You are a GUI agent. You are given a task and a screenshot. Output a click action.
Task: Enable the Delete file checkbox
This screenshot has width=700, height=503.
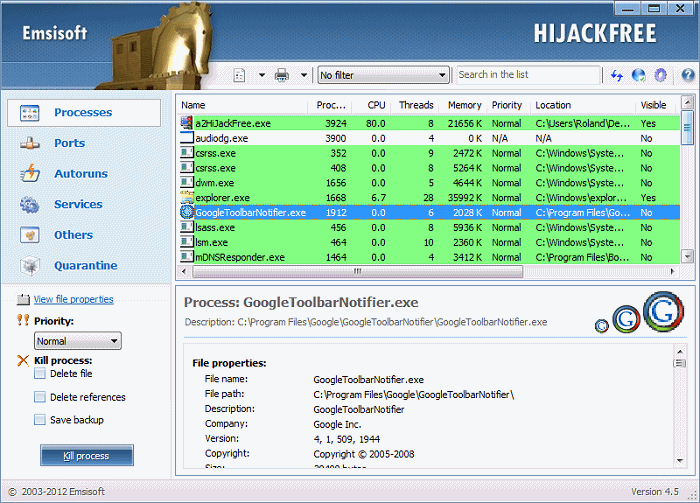[40, 374]
